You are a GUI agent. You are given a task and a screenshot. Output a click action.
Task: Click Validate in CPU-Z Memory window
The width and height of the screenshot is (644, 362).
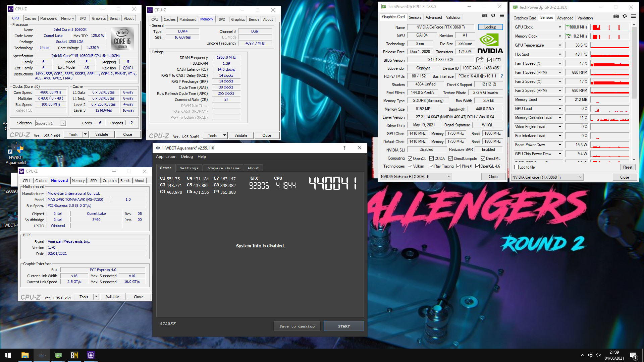coord(241,135)
